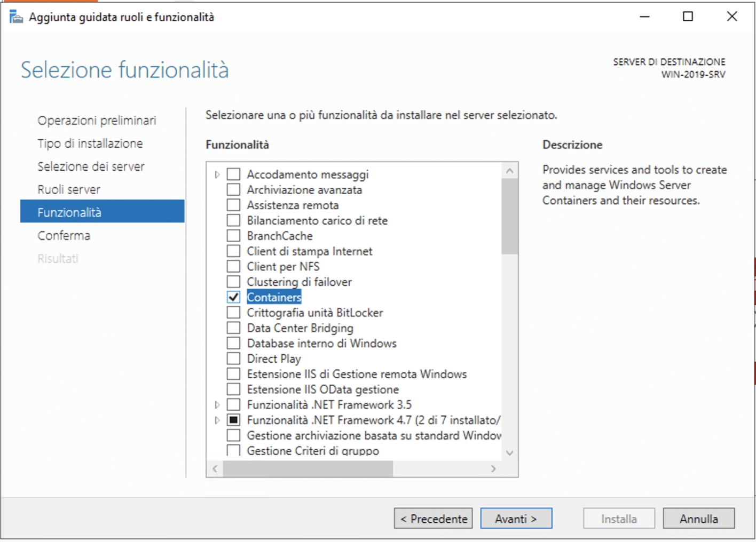This screenshot has width=756, height=542.
Task: Select the BranchCache feature label
Action: point(280,236)
